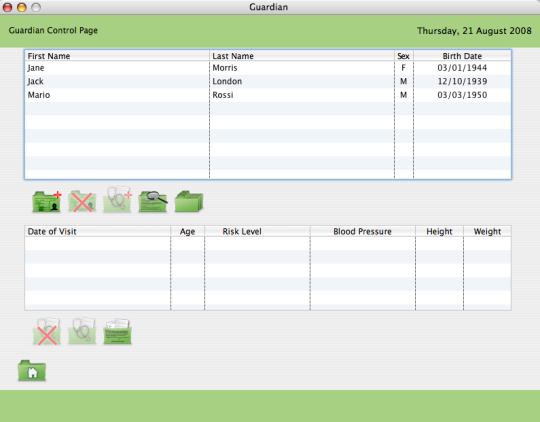This screenshot has width=540, height=422.
Task: Click the add new patient folder icon
Action: [47, 202]
